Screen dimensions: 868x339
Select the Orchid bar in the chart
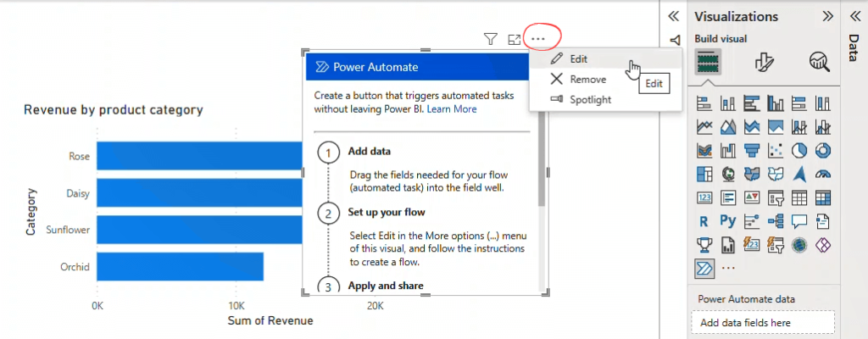180,266
